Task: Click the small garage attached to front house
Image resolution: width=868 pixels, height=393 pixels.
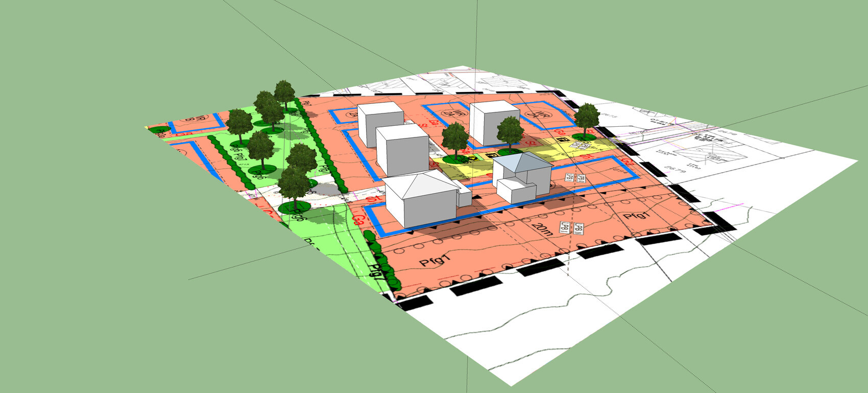Action: tap(464, 196)
